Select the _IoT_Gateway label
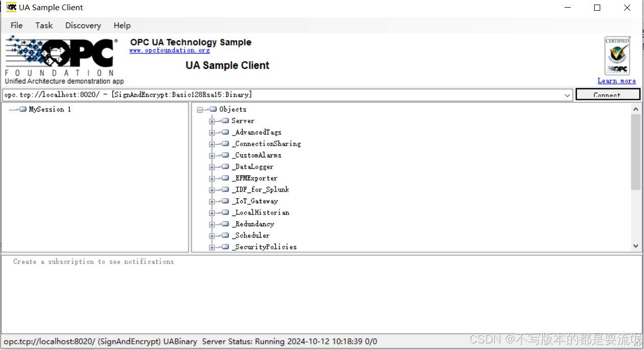Screen dimensions: 644x350 255,201
